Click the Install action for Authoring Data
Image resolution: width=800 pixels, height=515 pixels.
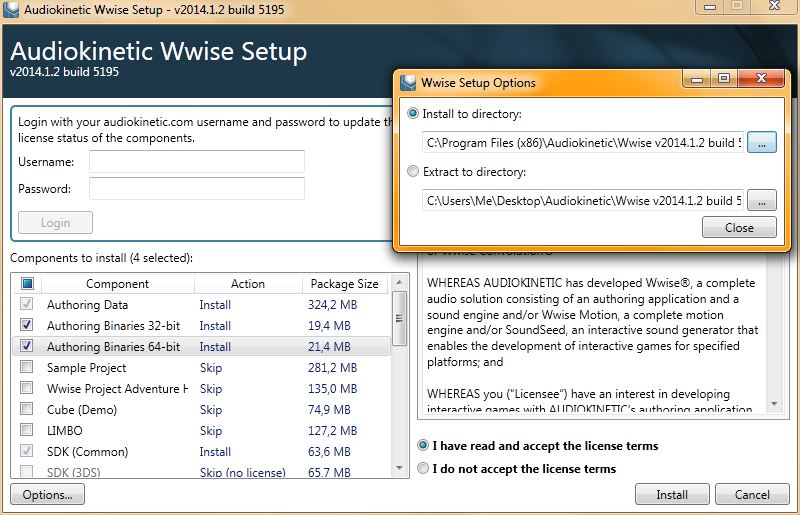click(215, 305)
